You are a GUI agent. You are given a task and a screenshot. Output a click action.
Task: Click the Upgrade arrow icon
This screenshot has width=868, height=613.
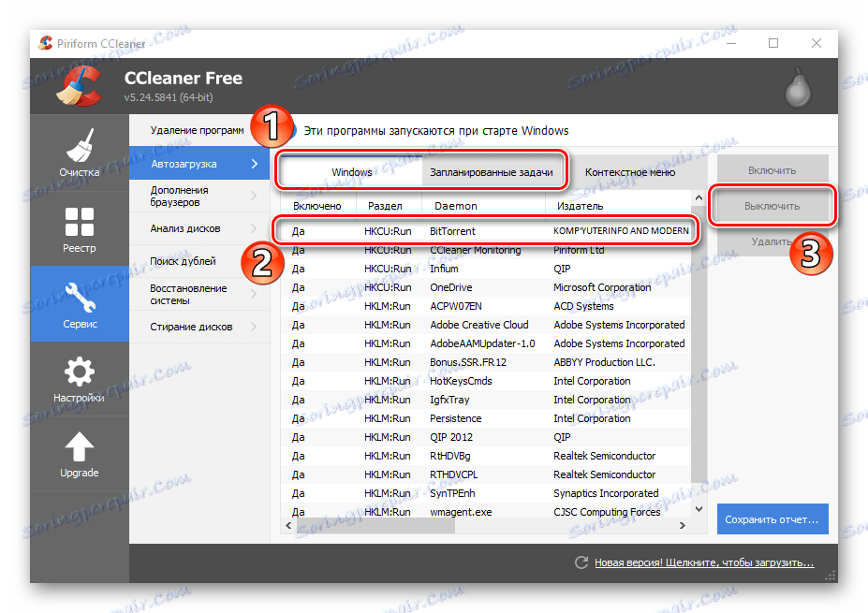point(80,445)
